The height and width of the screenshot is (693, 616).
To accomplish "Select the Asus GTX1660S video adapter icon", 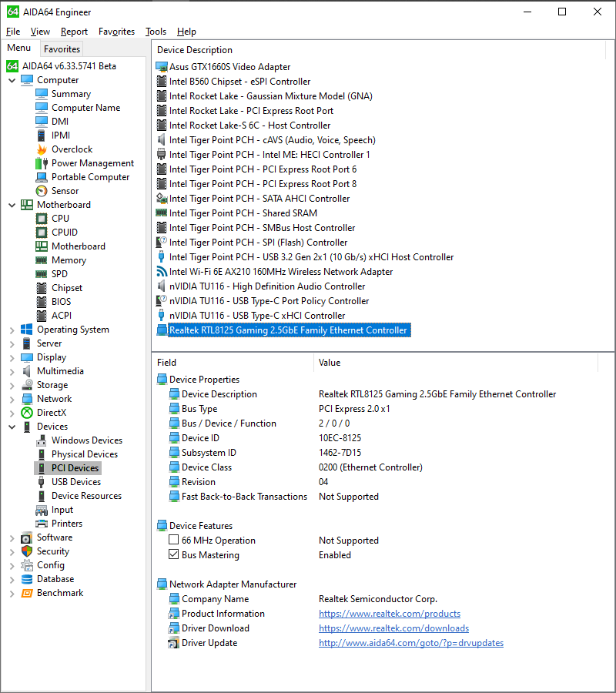I will click(x=162, y=67).
